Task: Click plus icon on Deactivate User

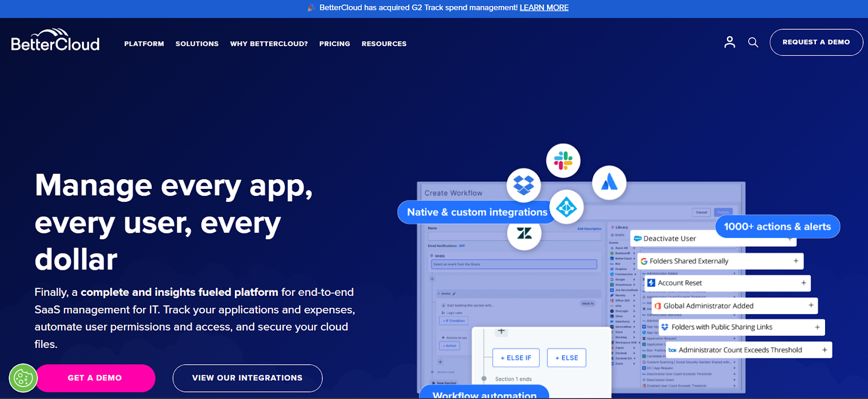Action: click(790, 239)
